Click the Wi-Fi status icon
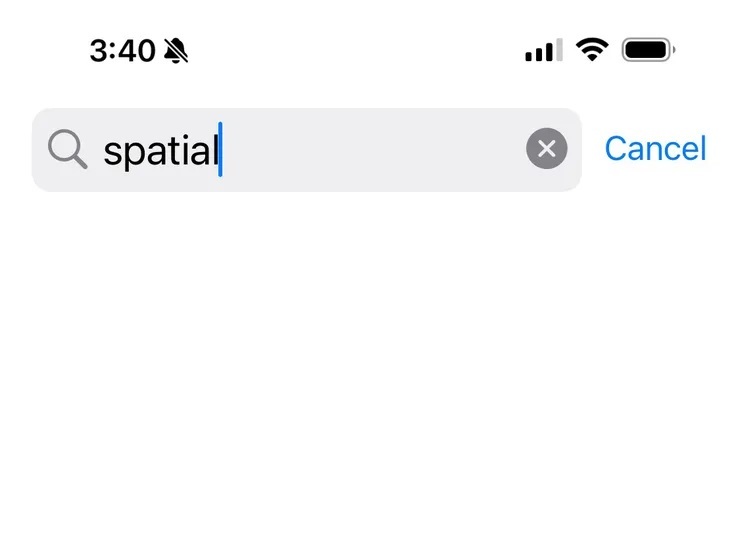 point(593,49)
